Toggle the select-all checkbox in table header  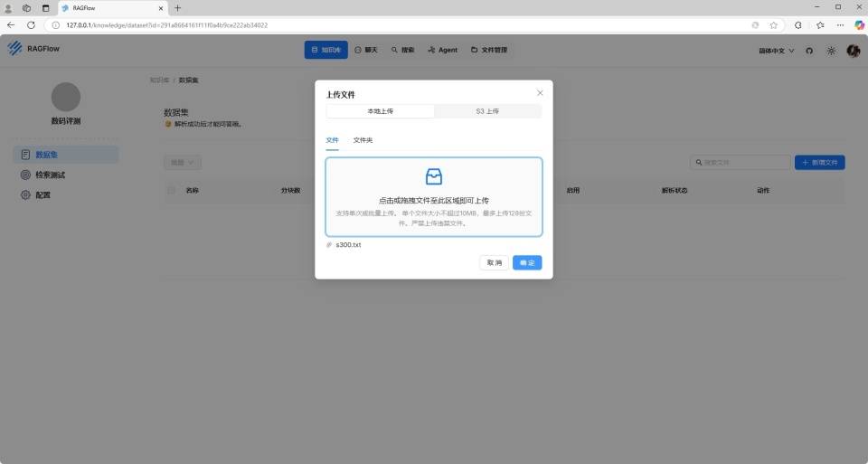click(171, 191)
